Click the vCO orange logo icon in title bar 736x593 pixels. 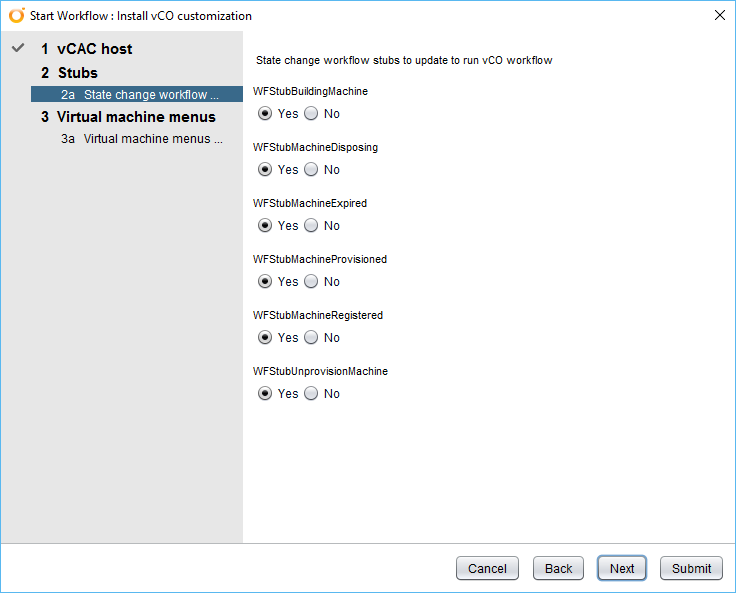tap(16, 16)
